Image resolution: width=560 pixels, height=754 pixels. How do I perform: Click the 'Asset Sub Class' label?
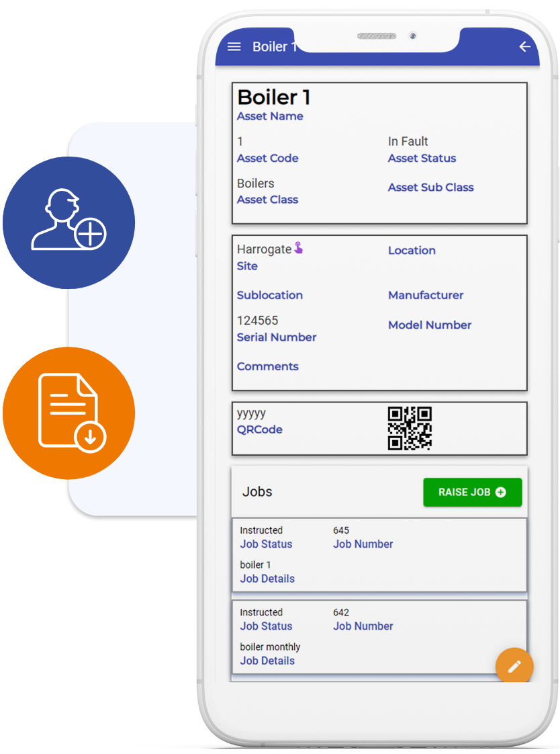click(x=431, y=187)
